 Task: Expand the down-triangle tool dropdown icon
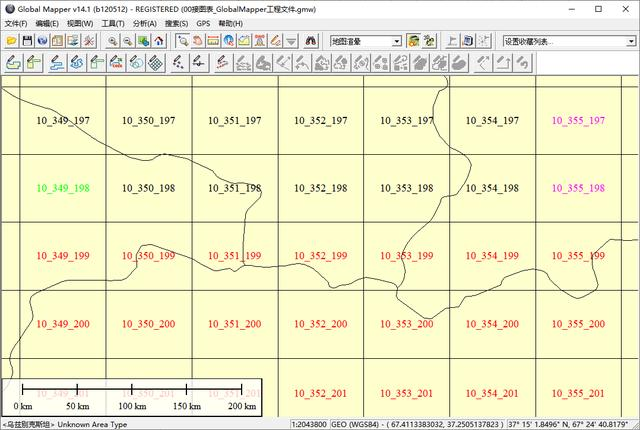click(291, 41)
